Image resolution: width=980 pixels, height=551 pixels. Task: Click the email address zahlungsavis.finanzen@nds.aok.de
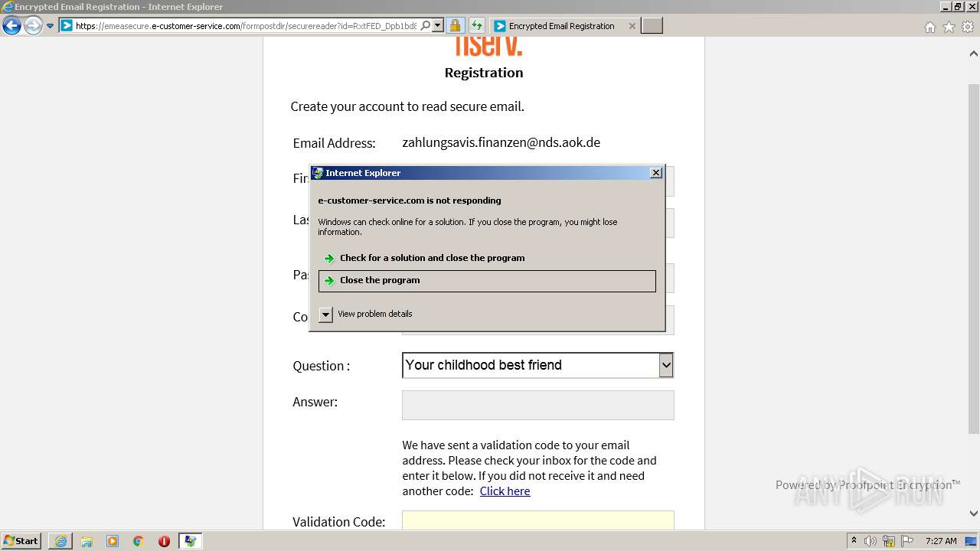501,142
